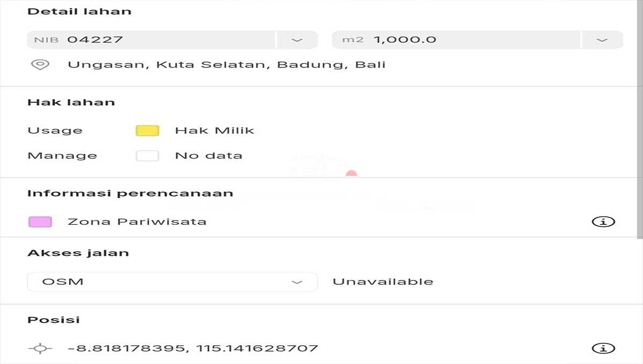Select the pink Zona Pariwisata swatch
This screenshot has width=643, height=364.
[x=40, y=222]
